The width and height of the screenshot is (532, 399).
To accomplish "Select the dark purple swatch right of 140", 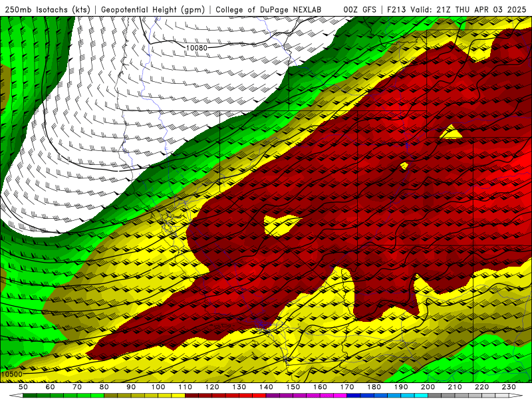I will [x=273, y=396].
